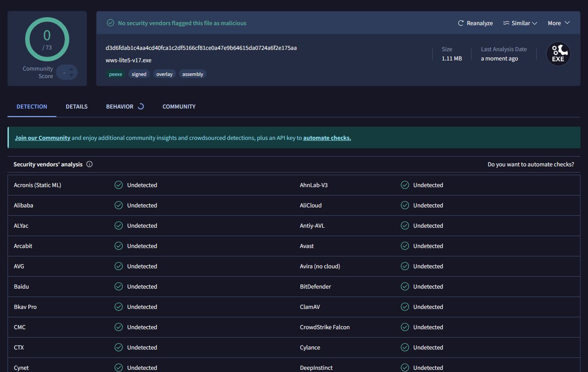
Task: Open the Details tab
Action: (77, 106)
